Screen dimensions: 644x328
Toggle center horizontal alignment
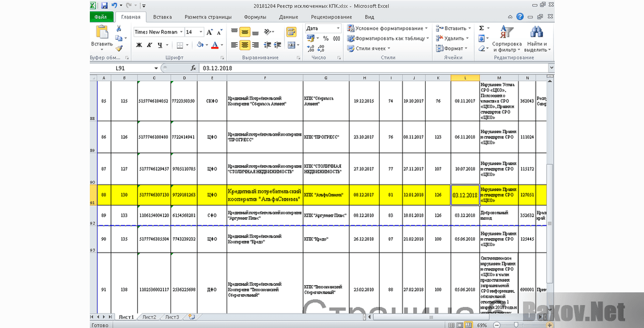245,45
